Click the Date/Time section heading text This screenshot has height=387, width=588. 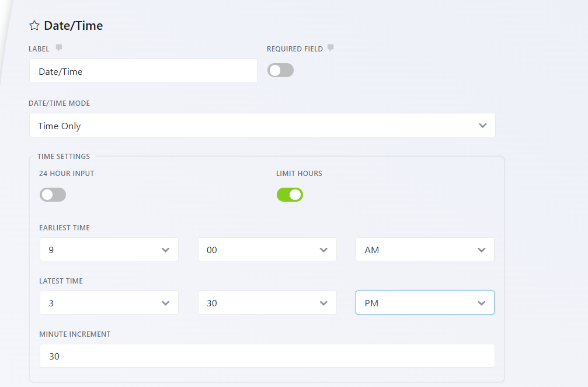click(x=74, y=26)
